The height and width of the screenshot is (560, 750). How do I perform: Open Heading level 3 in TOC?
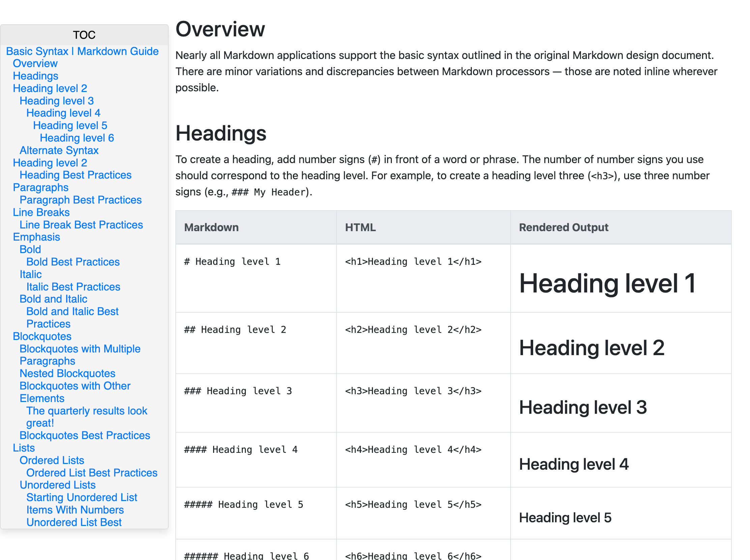click(56, 101)
